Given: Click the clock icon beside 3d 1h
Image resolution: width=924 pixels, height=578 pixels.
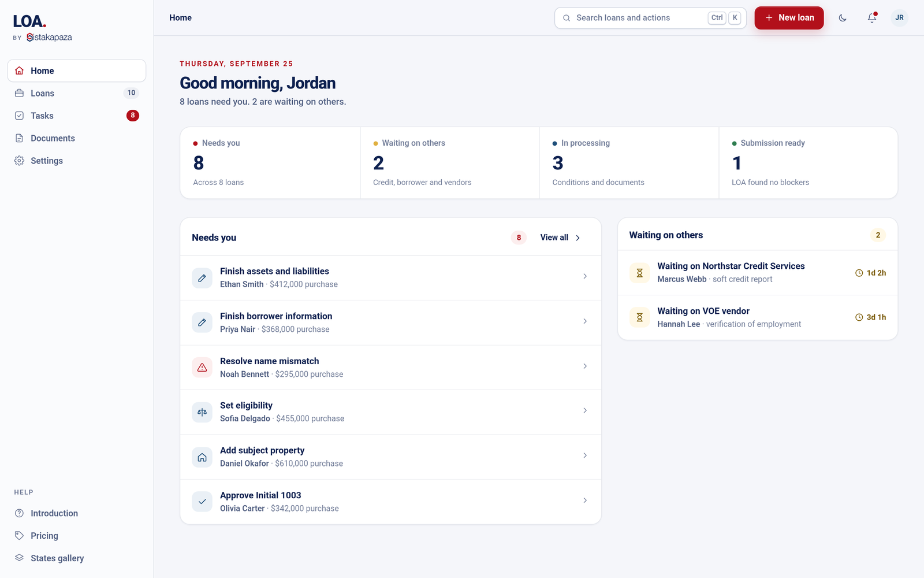Looking at the screenshot, I should (x=859, y=317).
